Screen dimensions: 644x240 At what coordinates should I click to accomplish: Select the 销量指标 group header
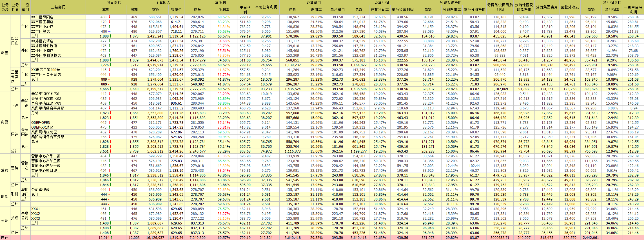click(114, 3)
